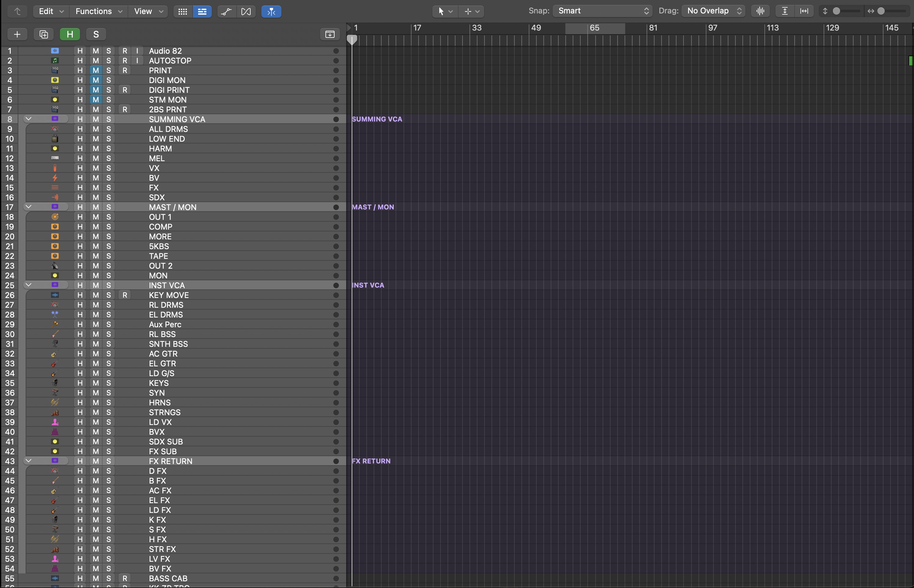Click bar 65 on the ruler
914x588 pixels.
(x=594, y=28)
